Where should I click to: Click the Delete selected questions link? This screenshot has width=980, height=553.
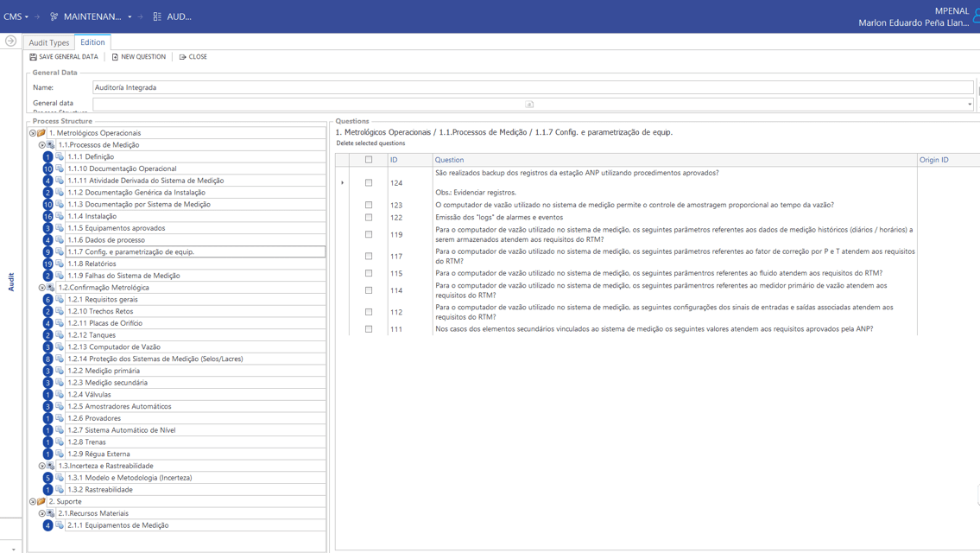point(370,143)
